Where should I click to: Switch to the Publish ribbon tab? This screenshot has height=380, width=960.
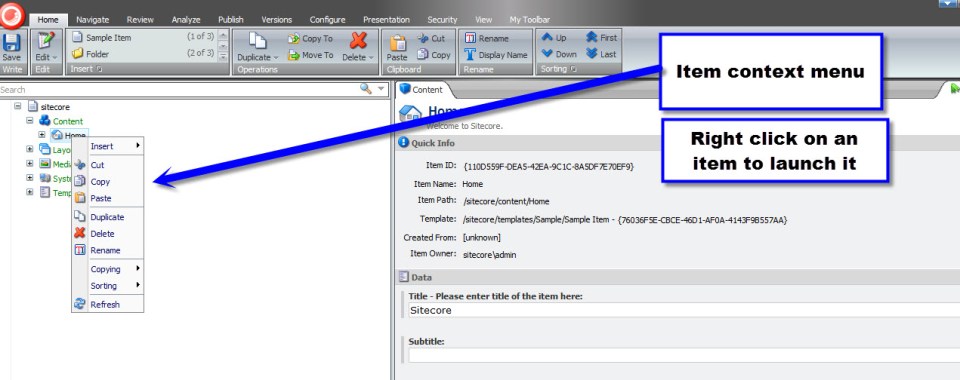coord(230,20)
